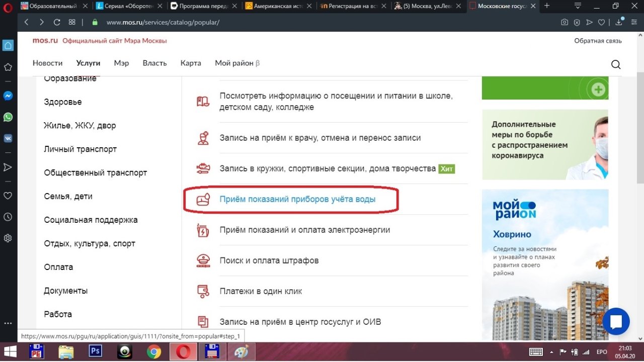Click the site search magnifier icon

tap(615, 64)
